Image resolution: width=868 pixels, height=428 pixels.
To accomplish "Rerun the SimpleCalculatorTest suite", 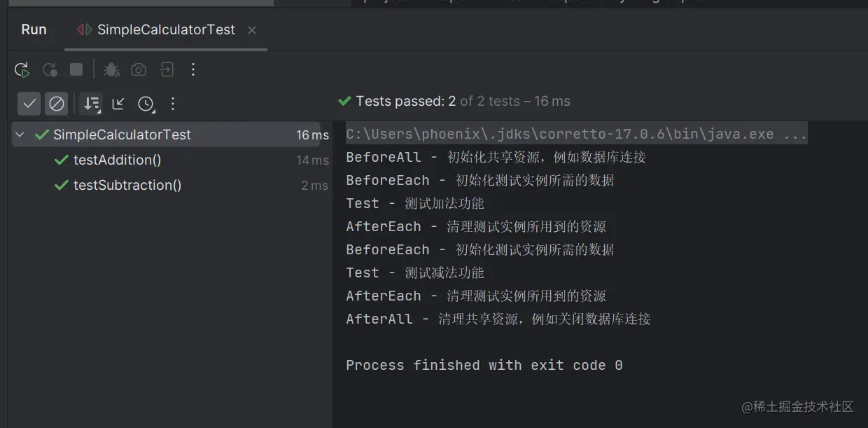I will click(22, 69).
